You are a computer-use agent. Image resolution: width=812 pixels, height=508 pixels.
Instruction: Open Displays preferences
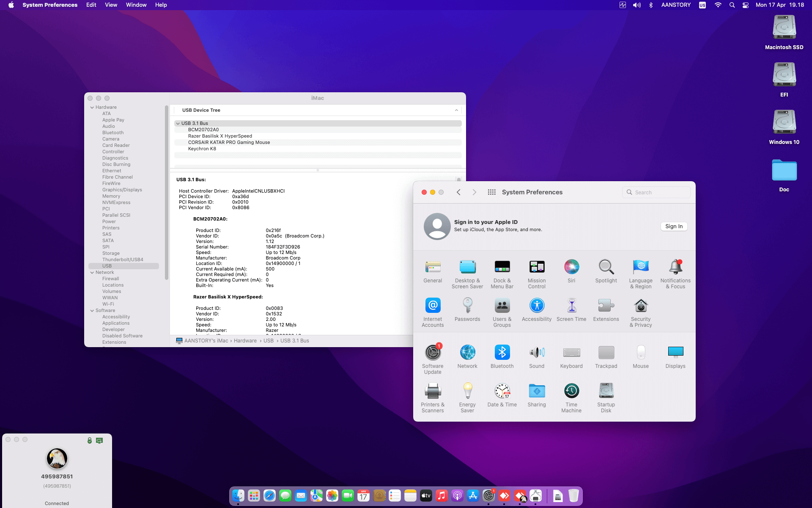(x=675, y=352)
